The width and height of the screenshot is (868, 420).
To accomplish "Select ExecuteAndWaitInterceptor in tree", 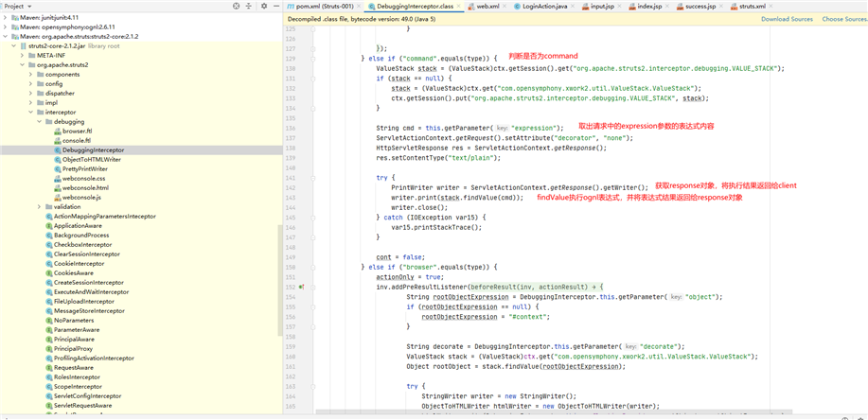I will 91,291.
